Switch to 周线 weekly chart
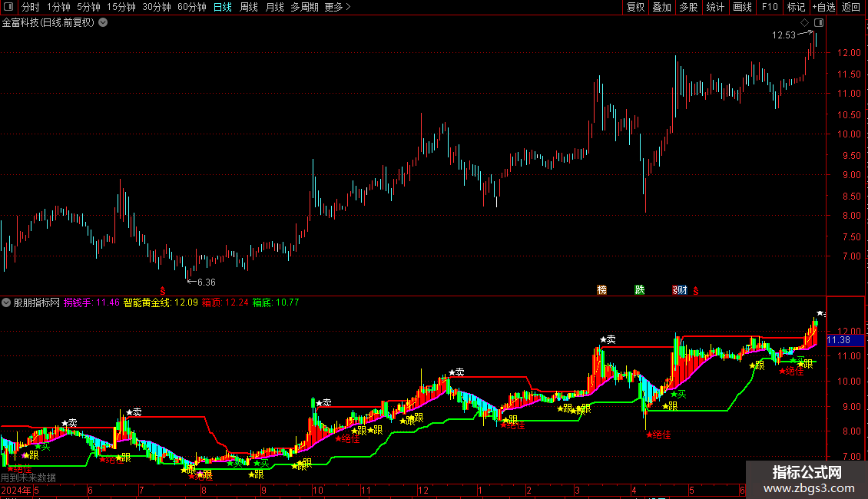The height and width of the screenshot is (499, 868). [x=249, y=7]
